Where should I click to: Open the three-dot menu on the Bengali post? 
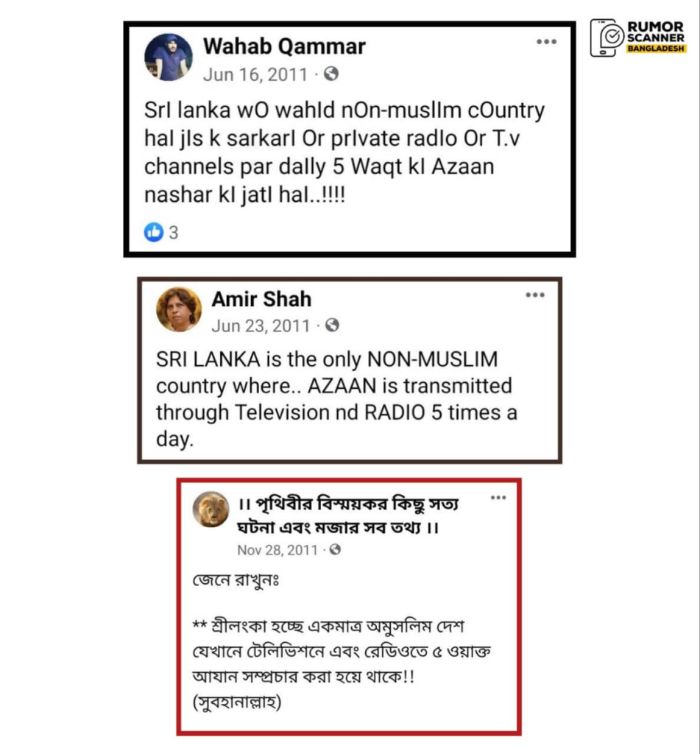click(x=498, y=497)
